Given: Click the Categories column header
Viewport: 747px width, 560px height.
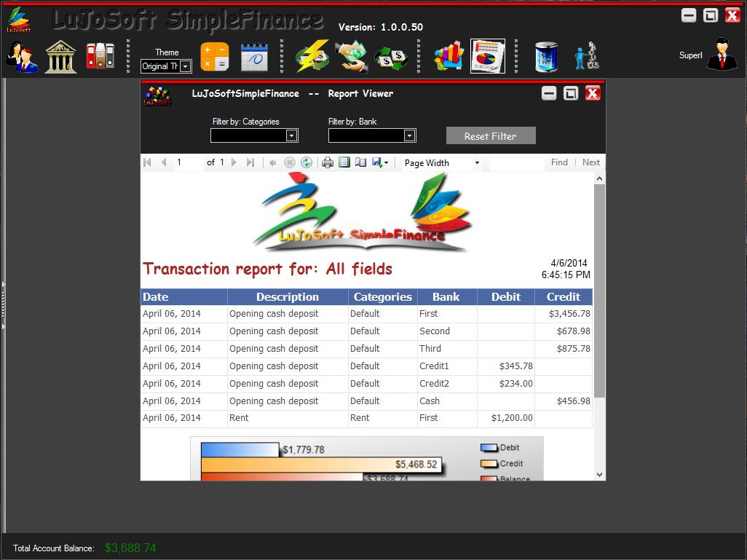Looking at the screenshot, I should (x=383, y=297).
